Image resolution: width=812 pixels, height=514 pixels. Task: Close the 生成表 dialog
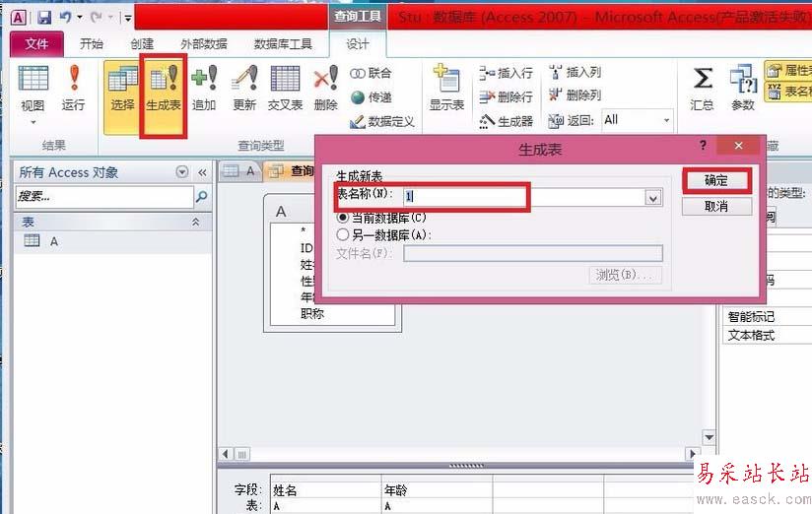coord(738,146)
